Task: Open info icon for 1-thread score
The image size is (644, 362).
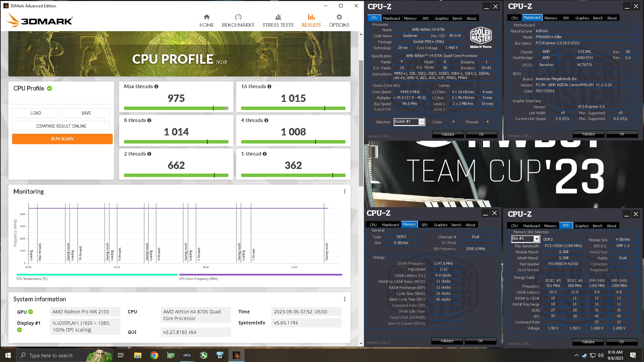Action: [265, 154]
